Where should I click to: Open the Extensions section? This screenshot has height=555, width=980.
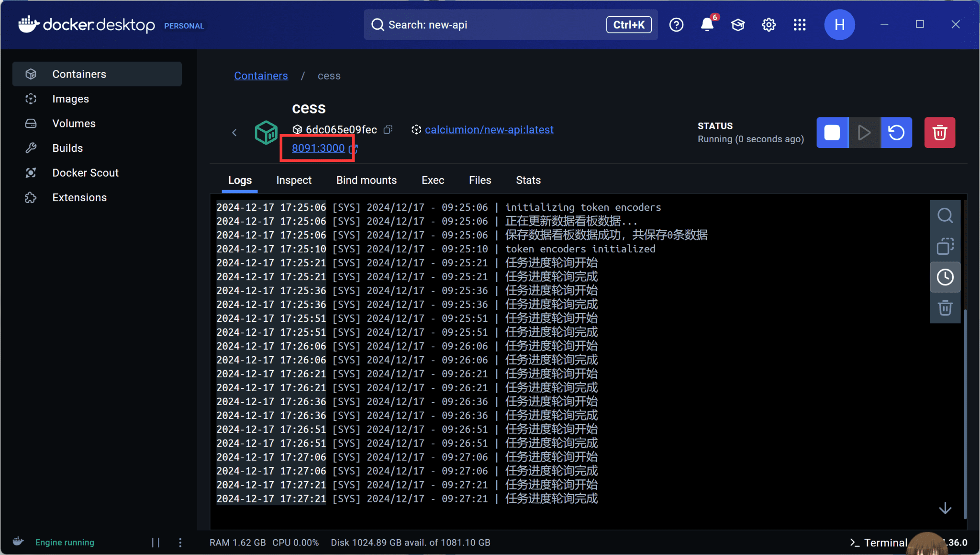(x=79, y=197)
